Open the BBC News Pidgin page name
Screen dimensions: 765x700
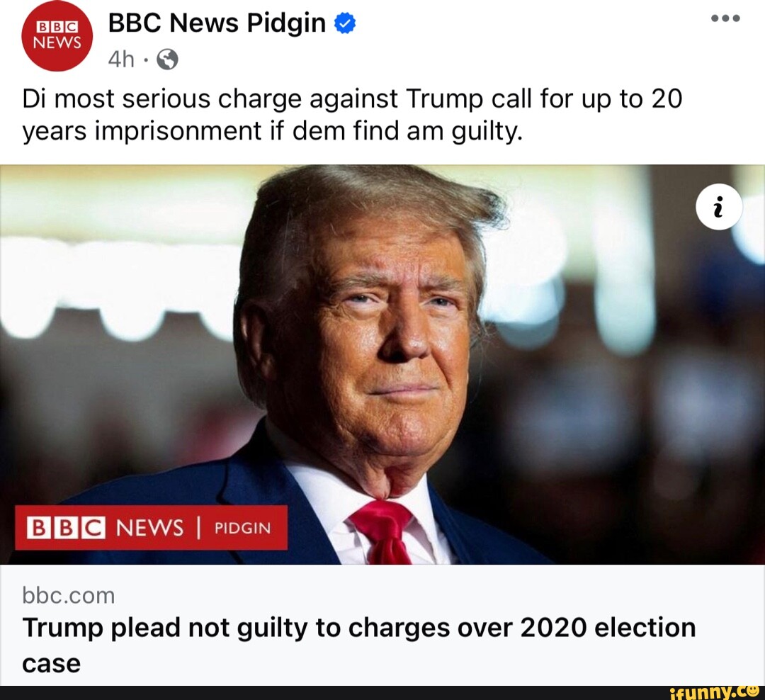click(x=216, y=24)
